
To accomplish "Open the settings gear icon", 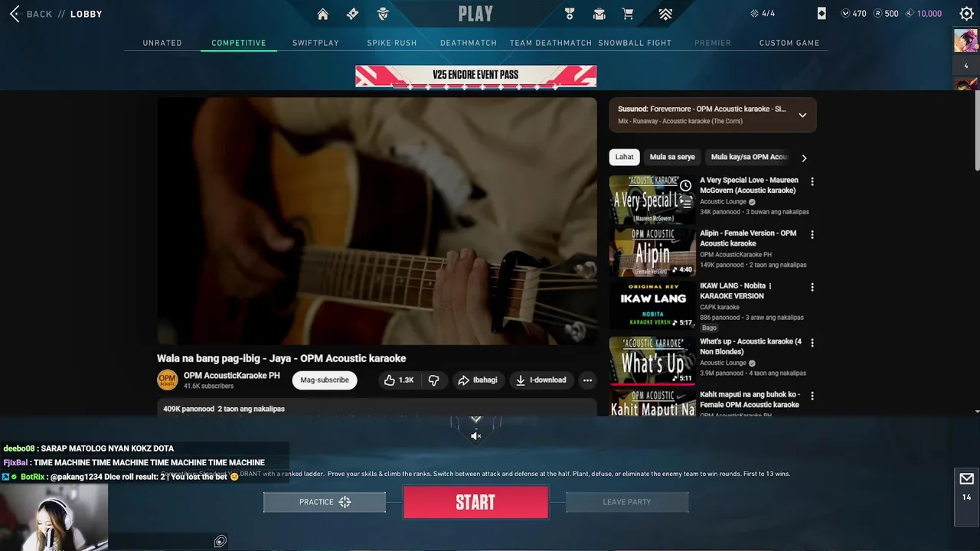I will click(x=966, y=13).
